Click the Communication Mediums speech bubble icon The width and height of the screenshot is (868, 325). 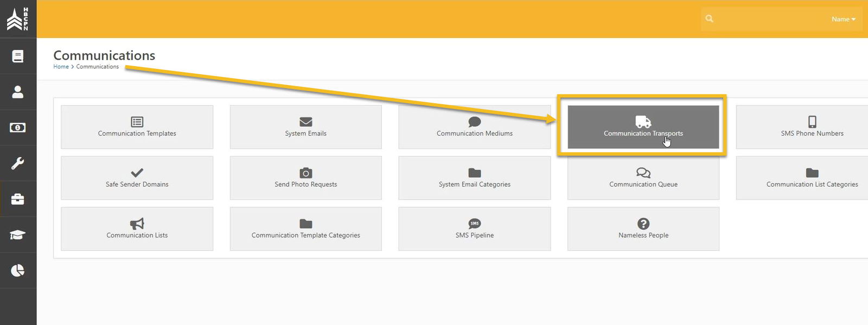pyautogui.click(x=475, y=122)
